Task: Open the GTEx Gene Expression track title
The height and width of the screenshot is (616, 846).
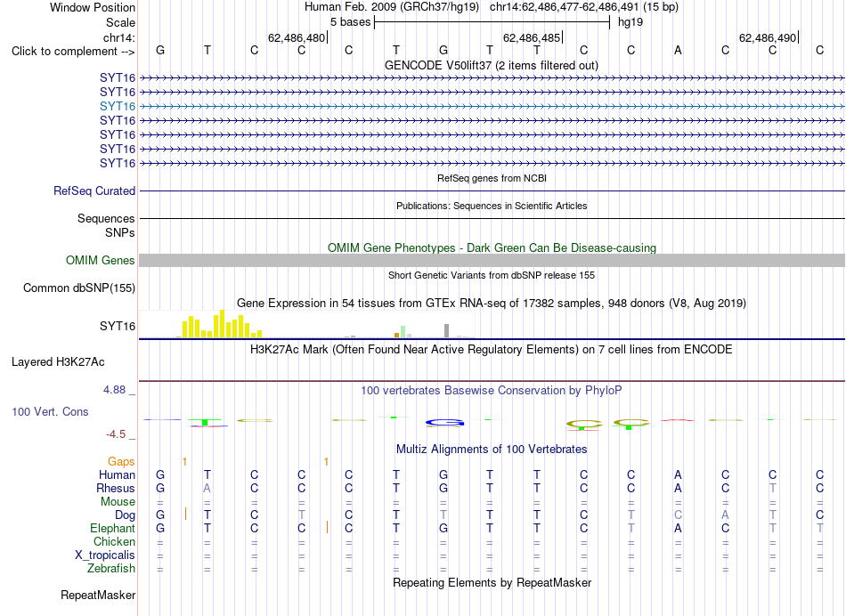Action: pos(492,304)
